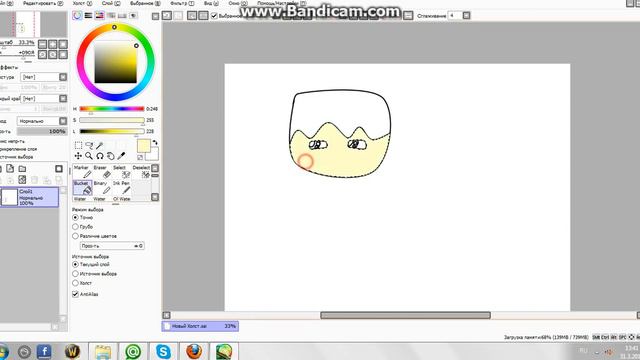The image size is (640, 360).
Task: Show the RGB slider panel
Action: pos(88,16)
